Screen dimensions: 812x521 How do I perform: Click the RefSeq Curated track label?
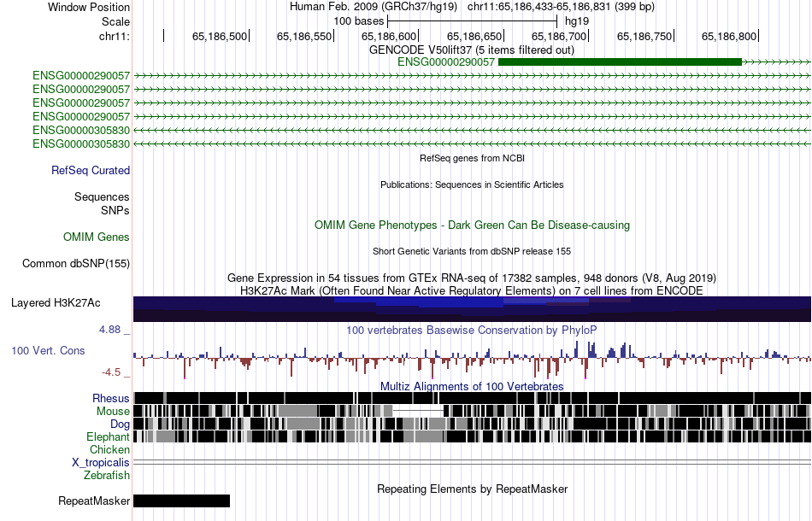[91, 170]
